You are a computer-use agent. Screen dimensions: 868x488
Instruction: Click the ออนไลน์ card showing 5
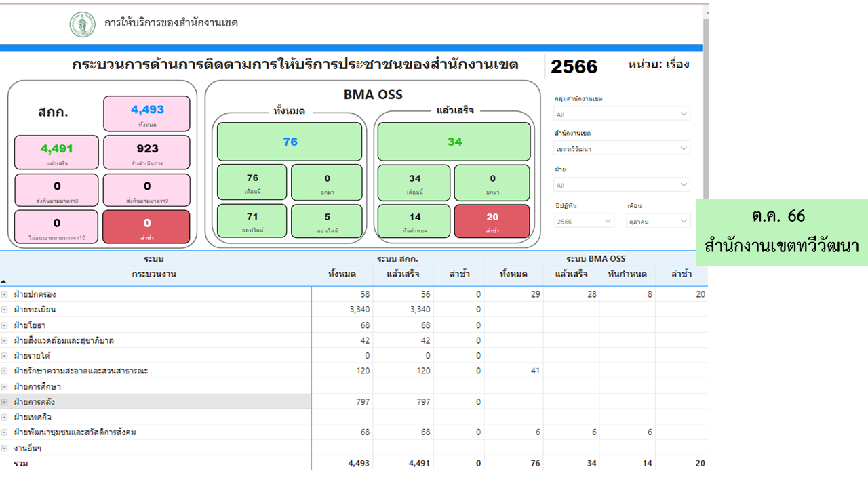(x=327, y=221)
